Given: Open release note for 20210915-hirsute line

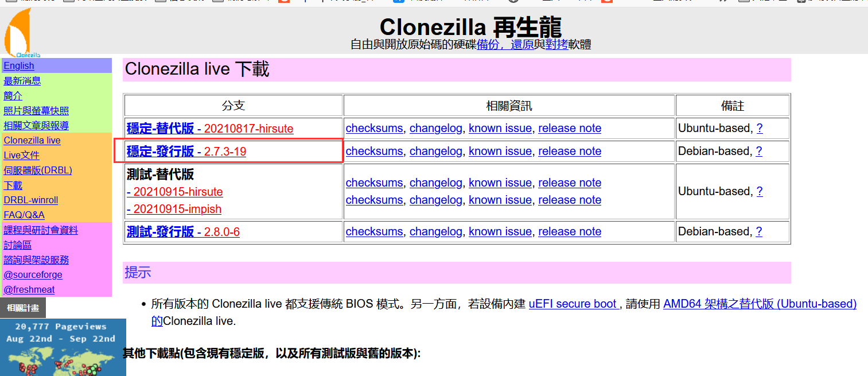Looking at the screenshot, I should [x=570, y=183].
